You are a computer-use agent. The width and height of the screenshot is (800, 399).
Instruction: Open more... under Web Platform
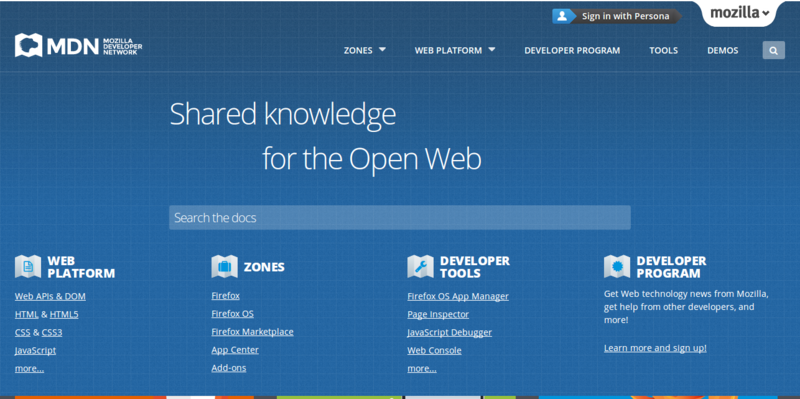click(29, 368)
